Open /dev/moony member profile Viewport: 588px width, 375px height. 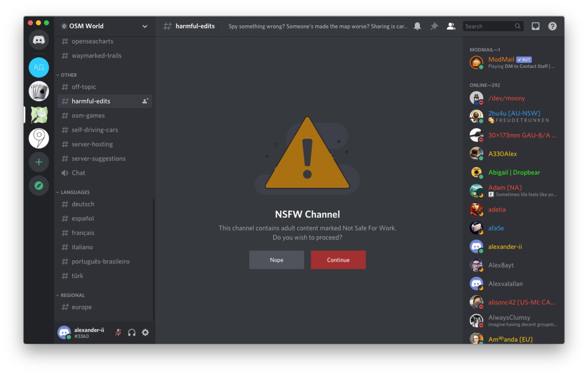point(514,98)
